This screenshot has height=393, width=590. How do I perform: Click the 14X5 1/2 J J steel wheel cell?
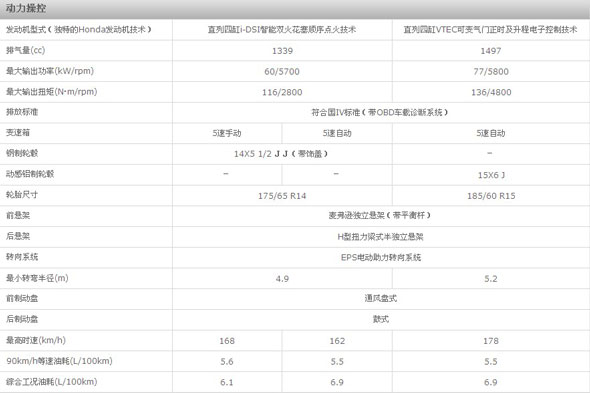[281, 154]
